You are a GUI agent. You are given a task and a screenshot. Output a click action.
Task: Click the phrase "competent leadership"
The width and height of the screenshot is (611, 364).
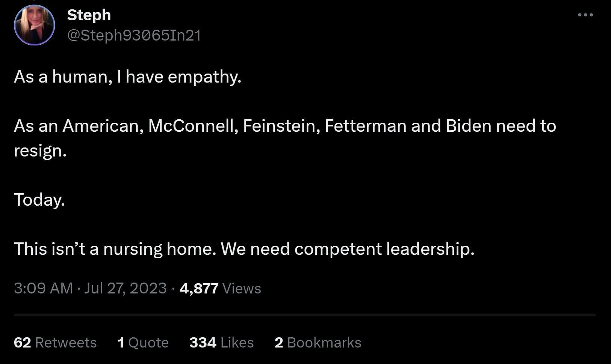(384, 249)
